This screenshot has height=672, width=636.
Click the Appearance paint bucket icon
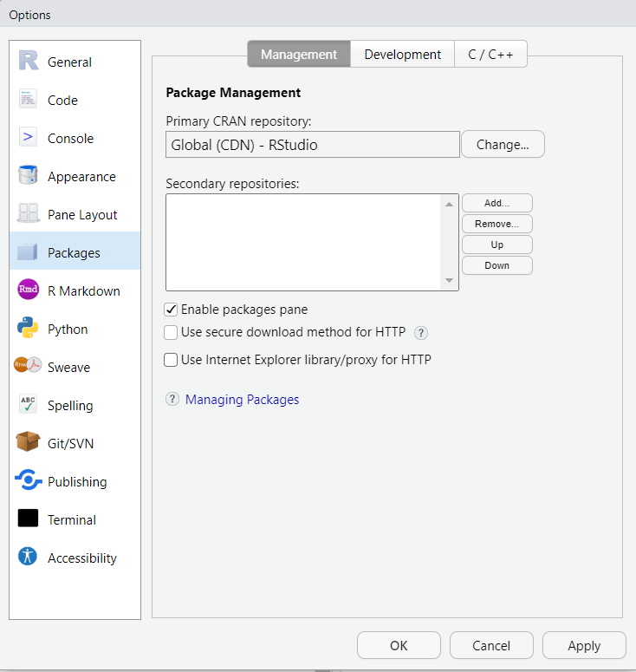pos(29,176)
